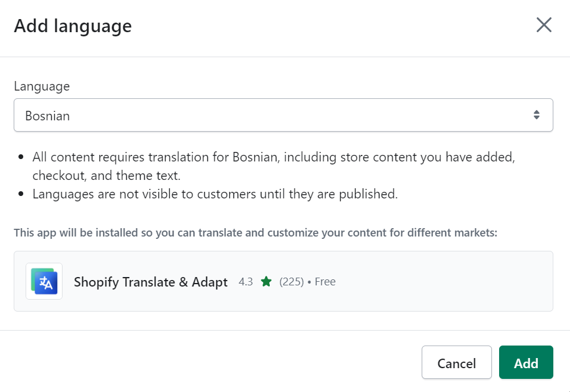The width and height of the screenshot is (570, 392).
Task: Click the note about languages being published
Action: pyautogui.click(x=214, y=194)
